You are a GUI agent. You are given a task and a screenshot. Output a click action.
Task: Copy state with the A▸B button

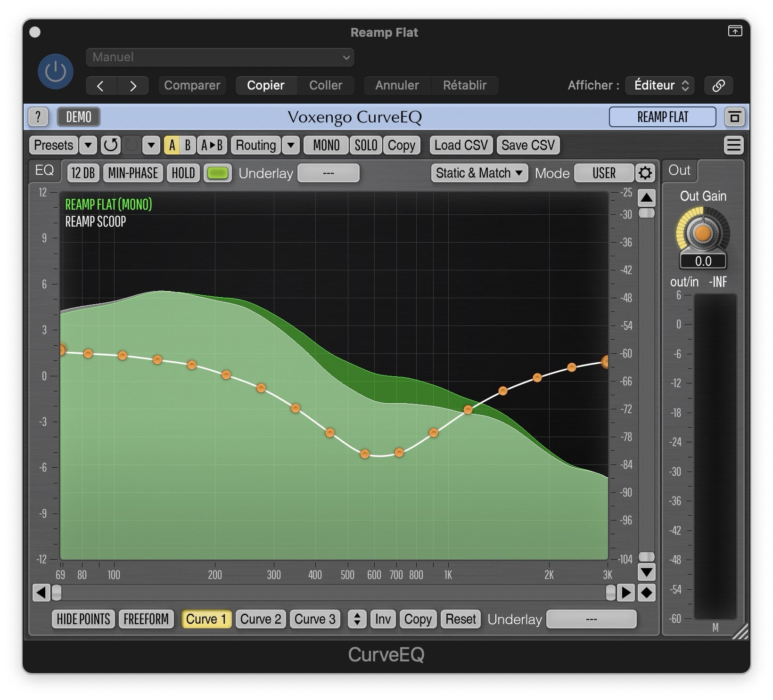click(212, 145)
